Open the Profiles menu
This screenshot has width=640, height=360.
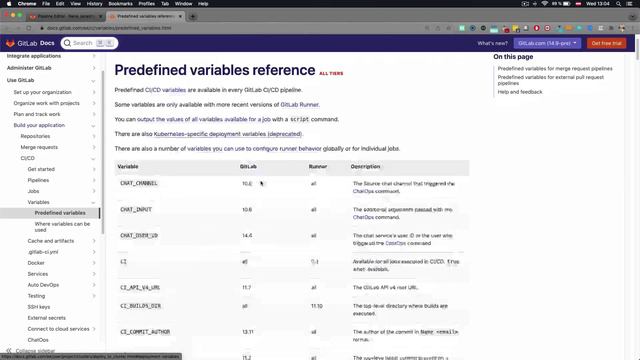click(x=147, y=4)
